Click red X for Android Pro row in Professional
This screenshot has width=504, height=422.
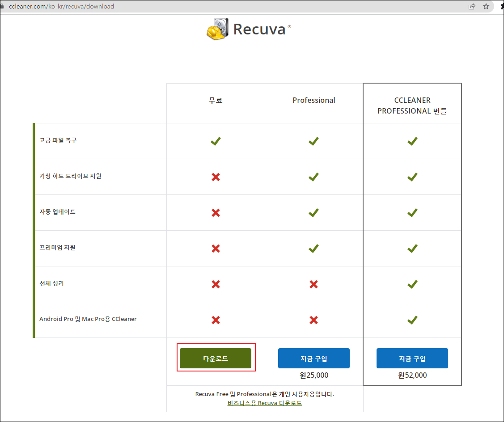click(314, 320)
